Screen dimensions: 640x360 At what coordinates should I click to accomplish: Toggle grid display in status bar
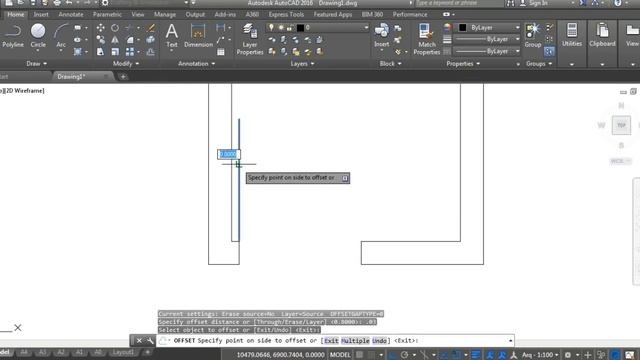(x=359, y=355)
